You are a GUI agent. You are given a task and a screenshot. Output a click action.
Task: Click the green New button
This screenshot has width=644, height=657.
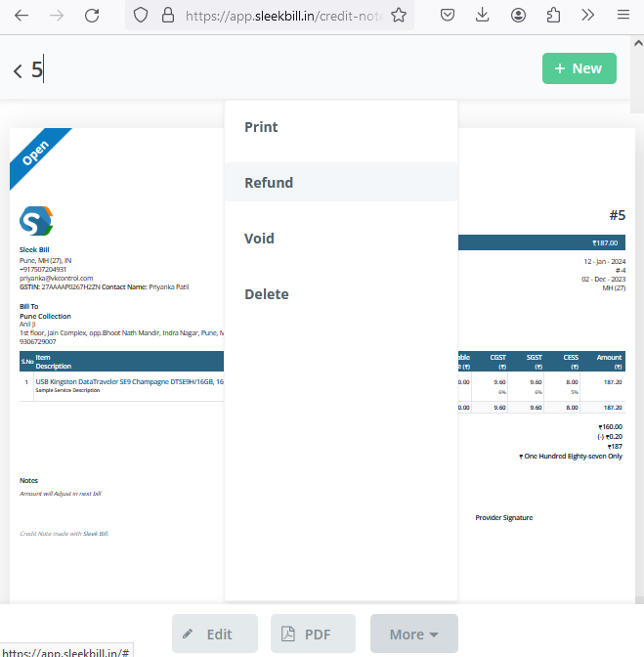point(579,68)
